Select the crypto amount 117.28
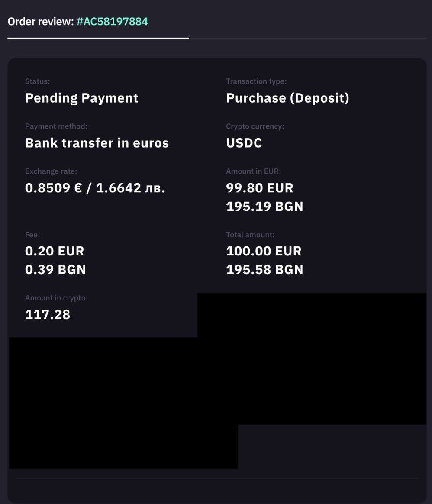Image resolution: width=432 pixels, height=504 pixels. tap(48, 315)
